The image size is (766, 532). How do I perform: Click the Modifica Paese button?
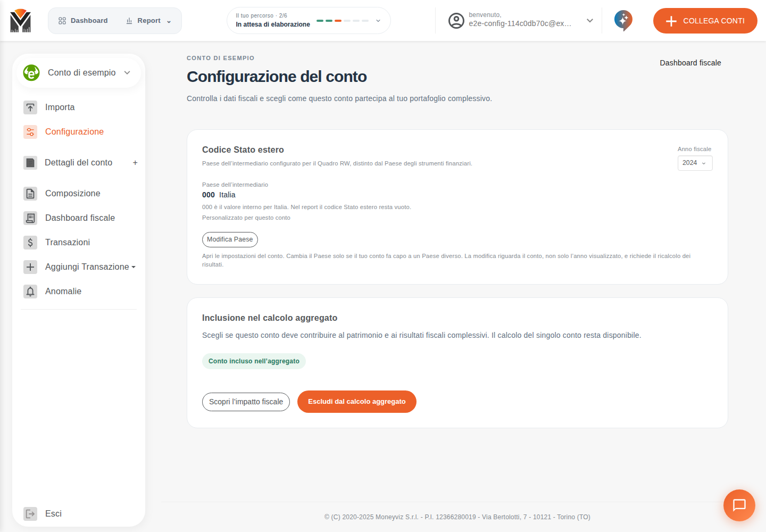(x=230, y=239)
